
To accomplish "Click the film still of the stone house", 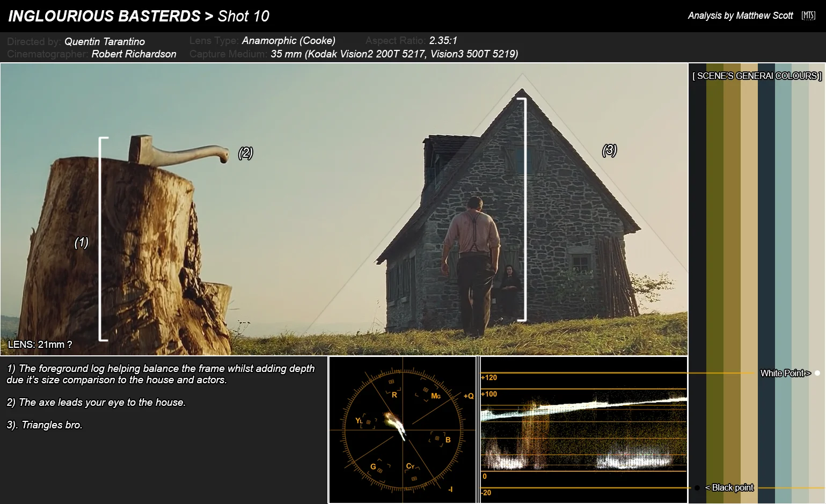I will point(344,209).
